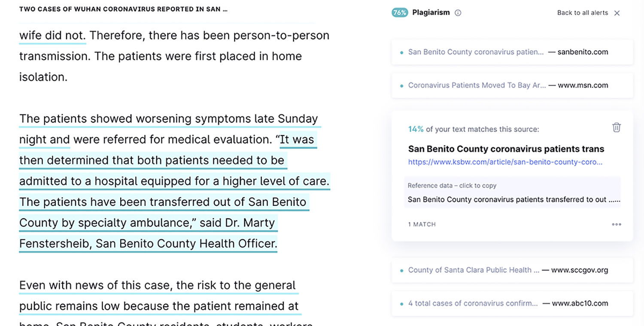This screenshot has height=326, width=644.
Task: Copy the reference data citation text
Action: (512, 192)
